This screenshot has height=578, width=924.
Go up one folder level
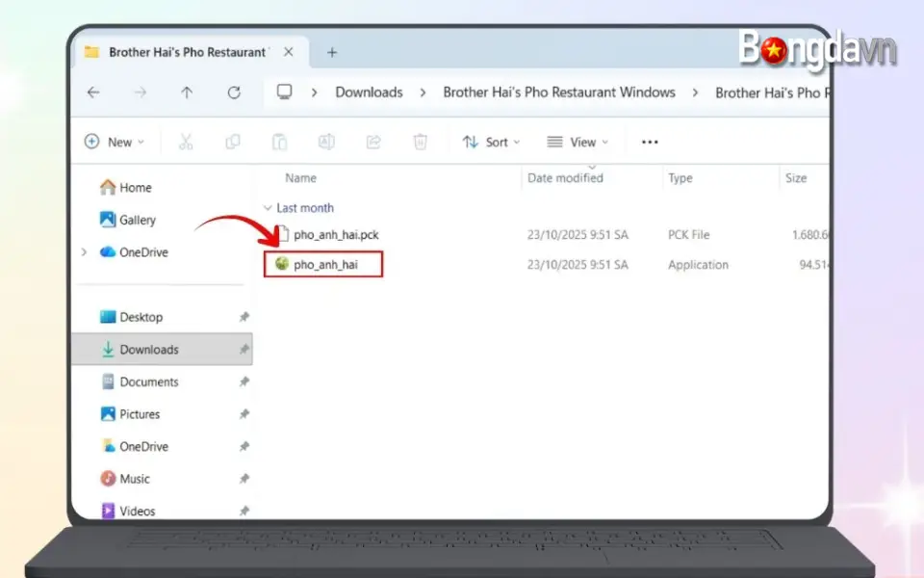(x=187, y=92)
